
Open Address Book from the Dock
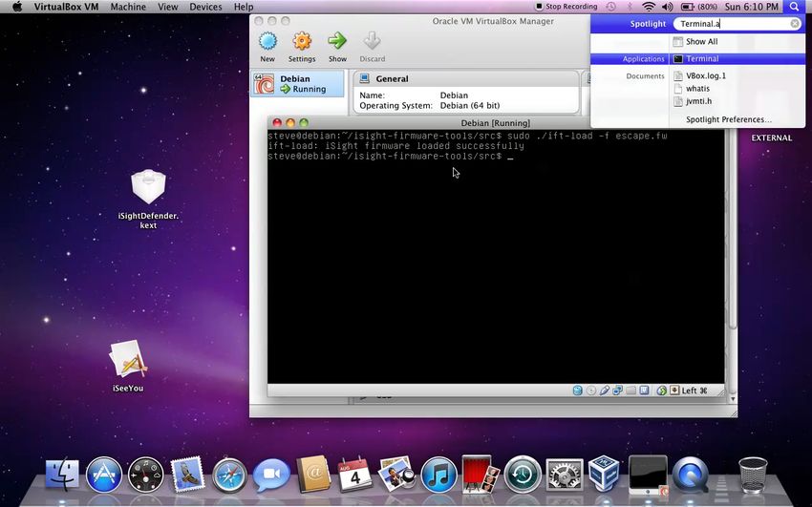click(313, 475)
